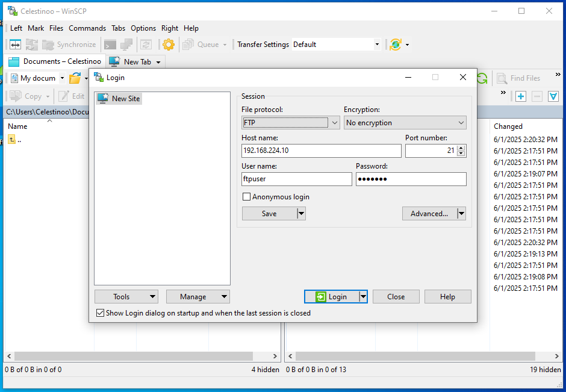
Task: Click the transfer refresh globe icon
Action: [395, 45]
